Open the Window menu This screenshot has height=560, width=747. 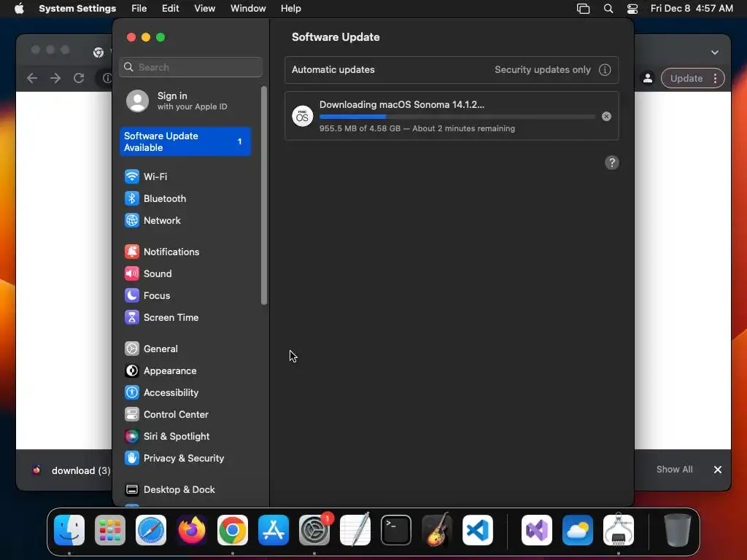(248, 9)
